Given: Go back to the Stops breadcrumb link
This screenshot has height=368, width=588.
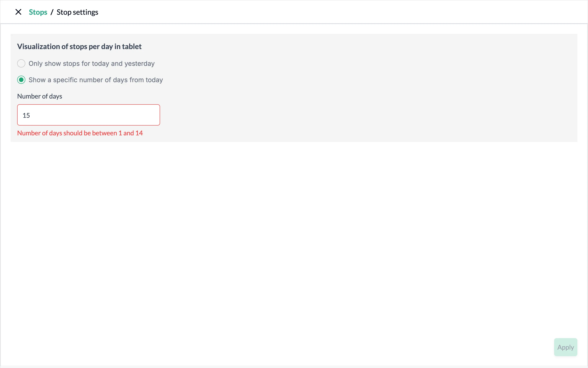Looking at the screenshot, I should 38,12.
